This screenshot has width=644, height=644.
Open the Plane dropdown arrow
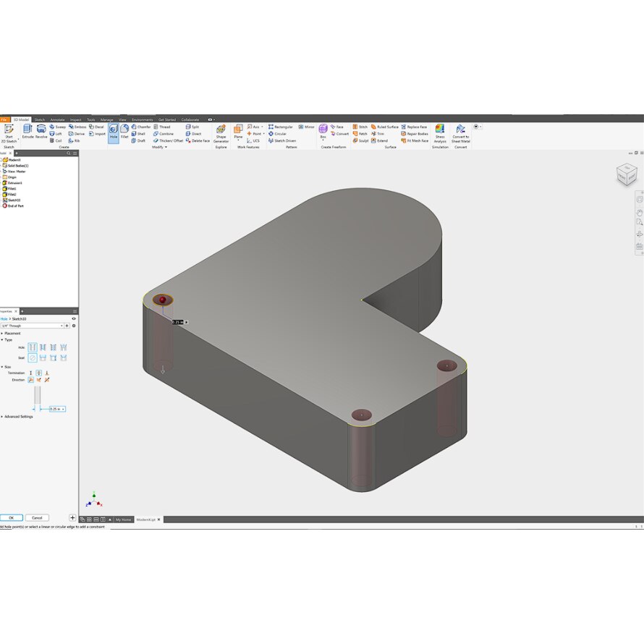click(238, 140)
